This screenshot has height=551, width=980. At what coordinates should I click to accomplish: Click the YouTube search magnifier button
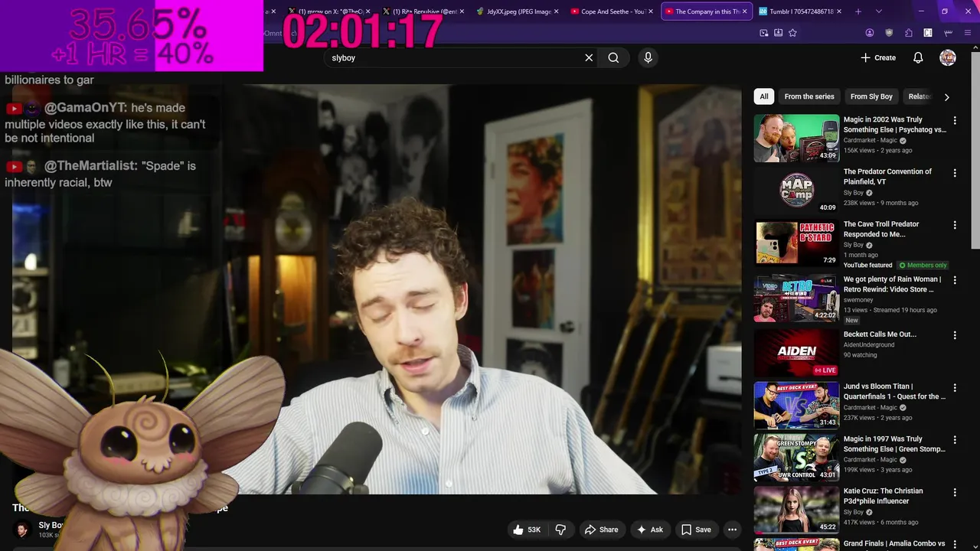[613, 57]
